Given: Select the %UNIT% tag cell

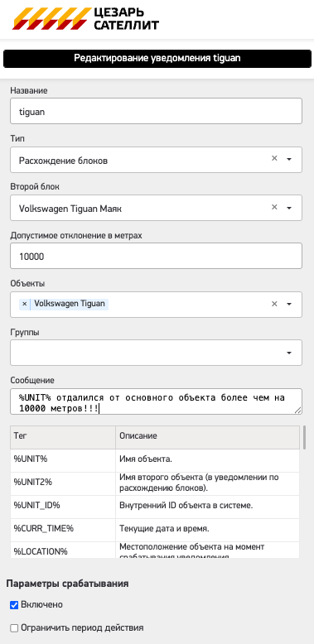Looking at the screenshot, I should click(x=63, y=460).
